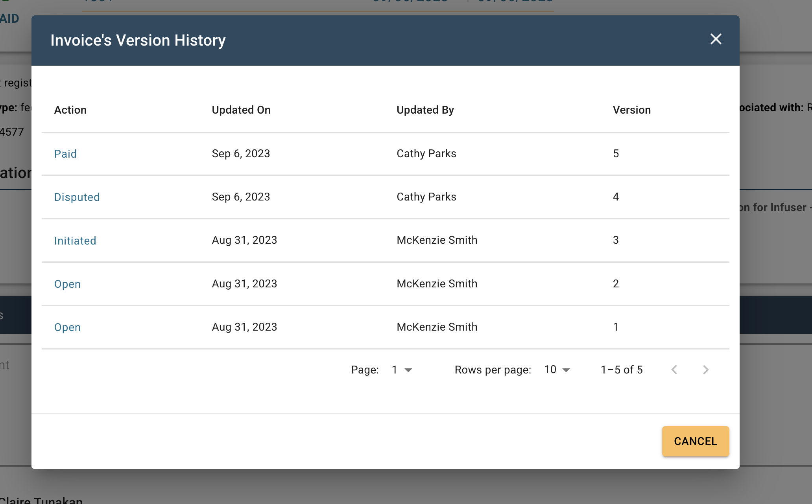Viewport: 812px width, 504px height.
Task: Open the version 1 Open link
Action: coord(67,327)
